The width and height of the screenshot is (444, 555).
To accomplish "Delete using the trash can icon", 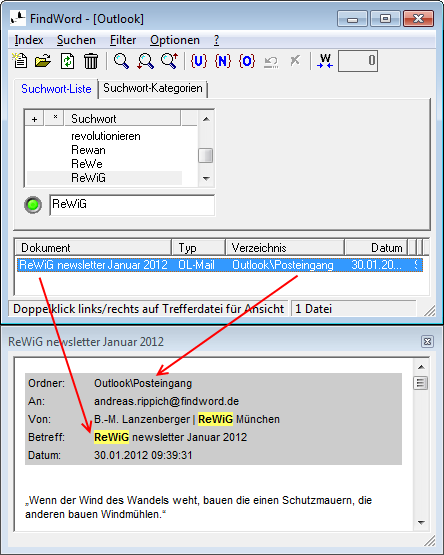I will [91, 61].
